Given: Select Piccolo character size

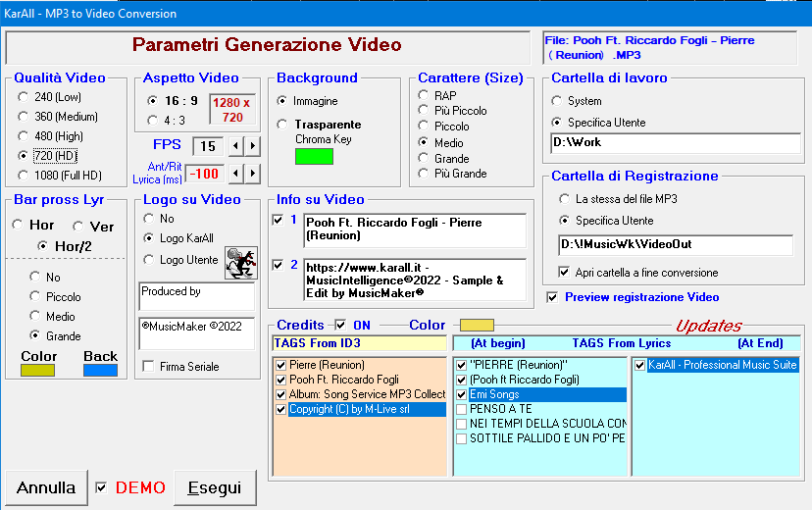Looking at the screenshot, I should 424,126.
